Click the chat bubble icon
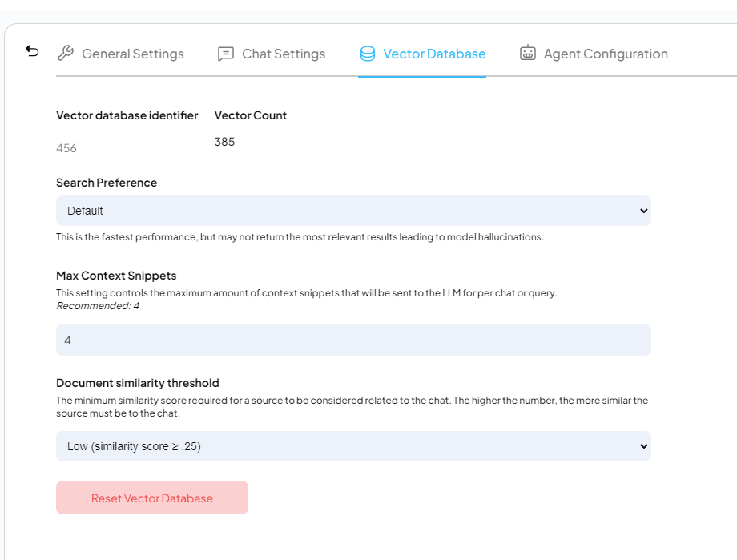This screenshot has height=560, width=737. (x=226, y=54)
